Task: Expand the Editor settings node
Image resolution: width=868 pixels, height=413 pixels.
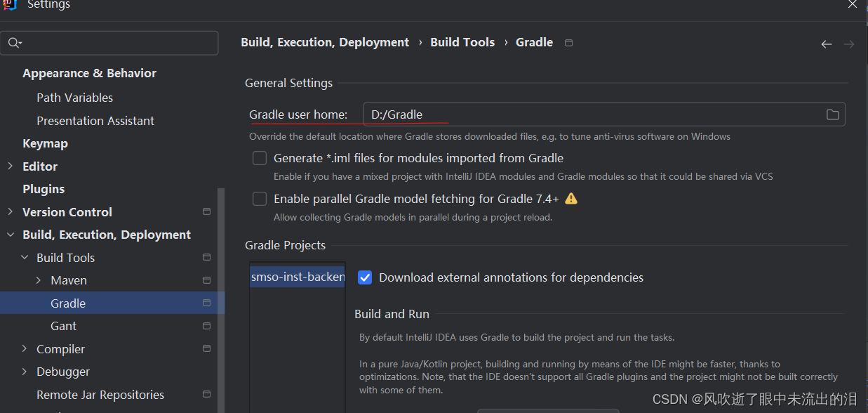Action: point(10,166)
